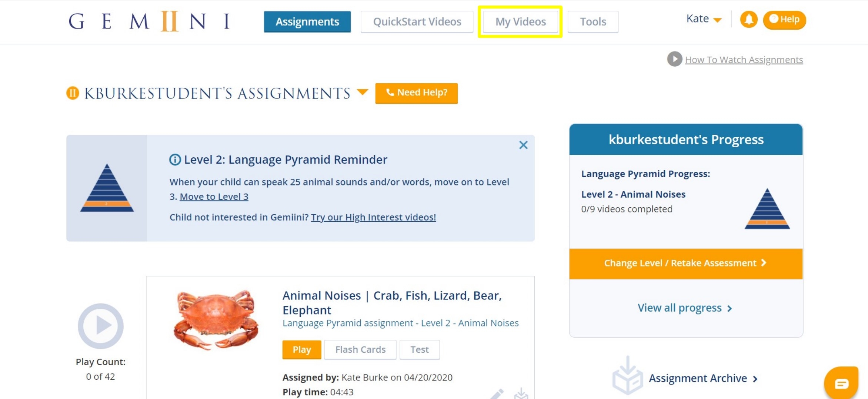Image resolution: width=868 pixels, height=399 pixels.
Task: Switch to QuickStart Videos tab
Action: [417, 22]
